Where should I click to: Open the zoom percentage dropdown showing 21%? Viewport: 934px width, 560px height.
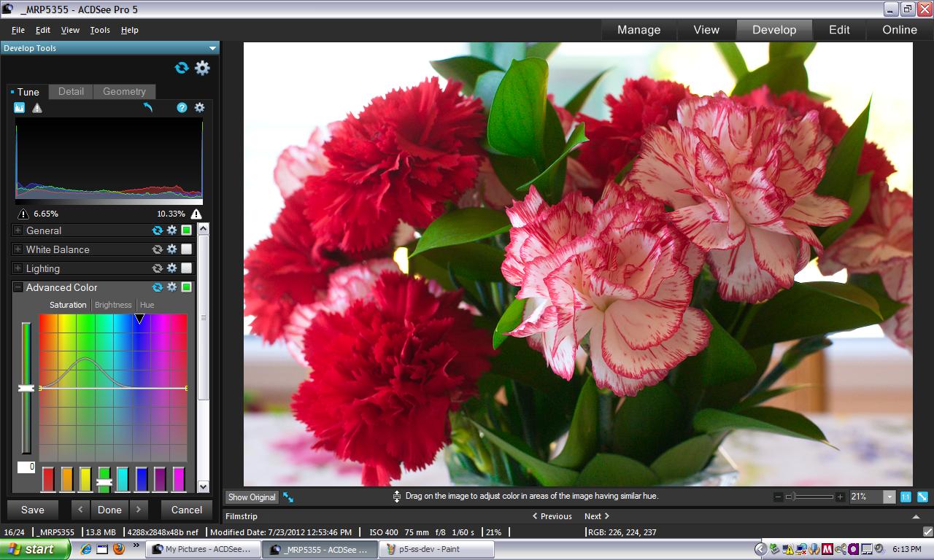coord(889,497)
